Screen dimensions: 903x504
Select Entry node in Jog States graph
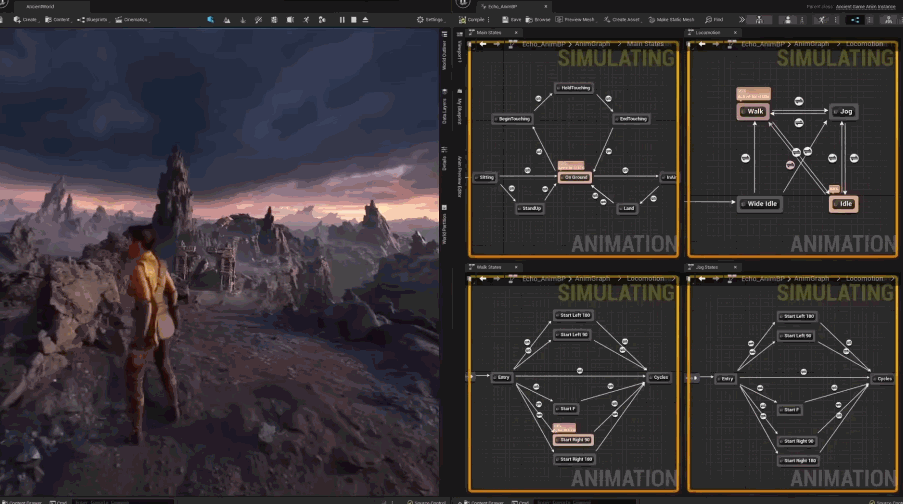[726, 379]
